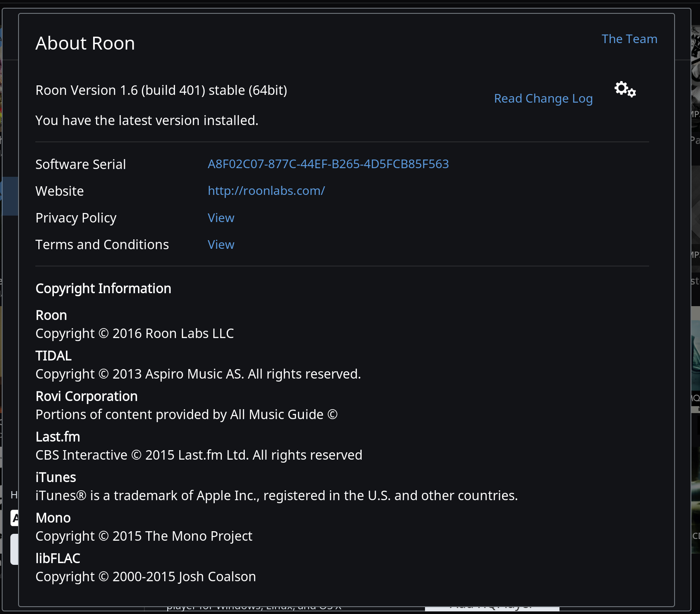Image resolution: width=700 pixels, height=614 pixels.
Task: Open The Team link
Action: (629, 39)
